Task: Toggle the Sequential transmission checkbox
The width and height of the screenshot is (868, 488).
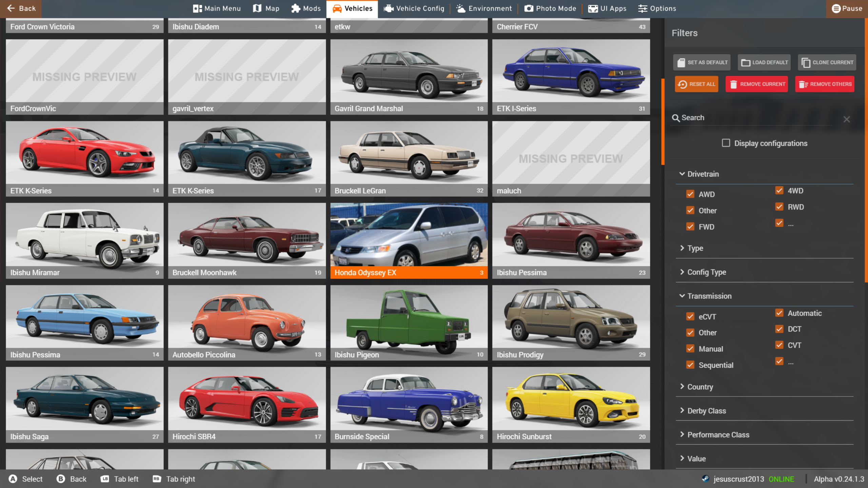Action: (690, 365)
